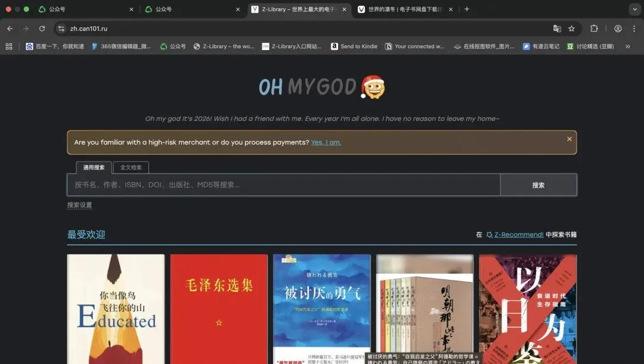
Task: Close the 世界的凛冬 tab
Action: 451,10
